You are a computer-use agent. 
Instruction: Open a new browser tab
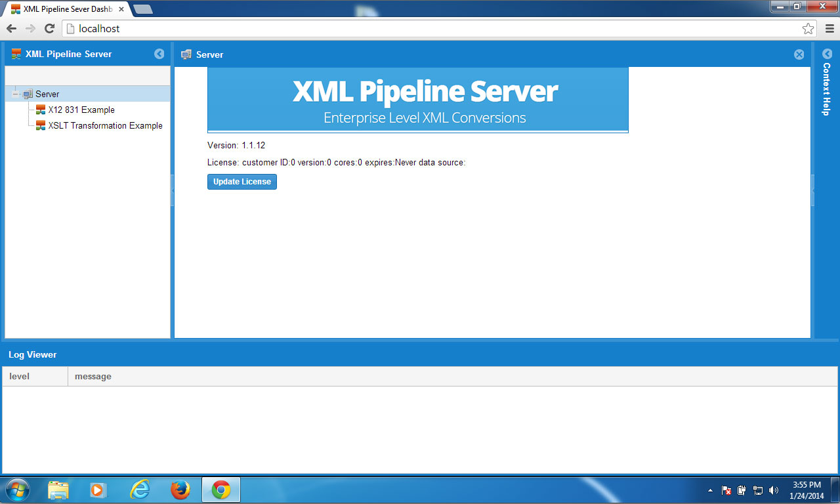(143, 9)
